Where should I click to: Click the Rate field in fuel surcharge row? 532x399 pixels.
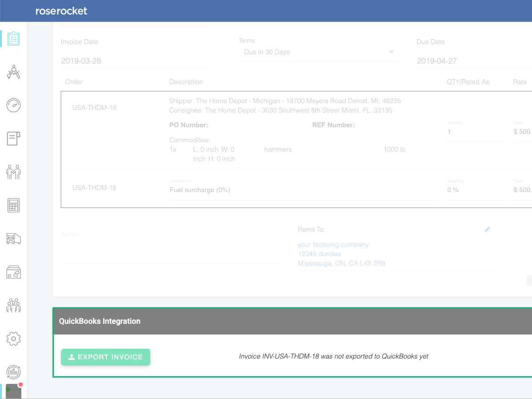[x=523, y=190]
